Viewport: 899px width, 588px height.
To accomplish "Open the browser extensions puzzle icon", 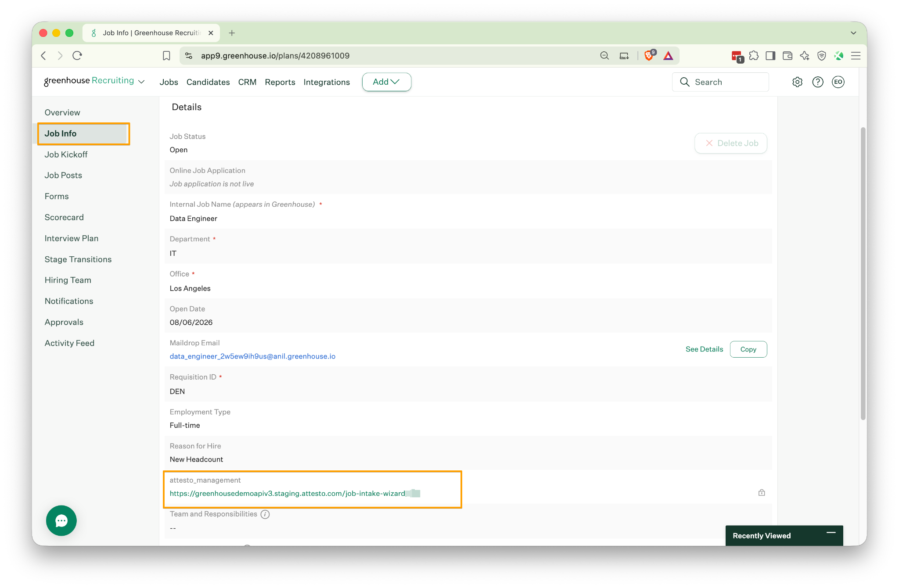I will click(x=754, y=56).
